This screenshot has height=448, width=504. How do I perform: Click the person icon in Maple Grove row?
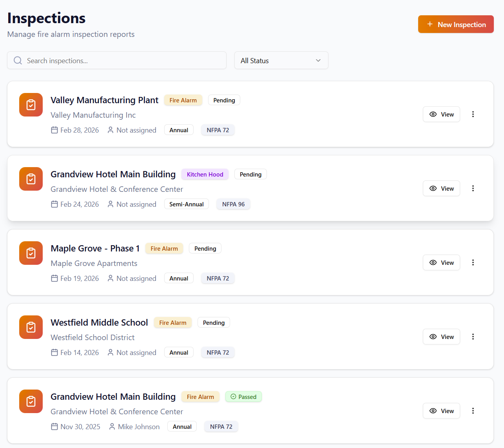point(111,278)
